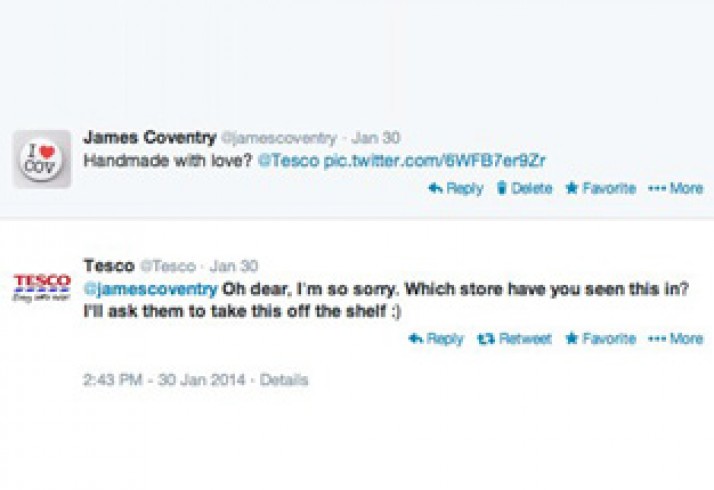Open the Tesco display name profile

click(x=108, y=266)
